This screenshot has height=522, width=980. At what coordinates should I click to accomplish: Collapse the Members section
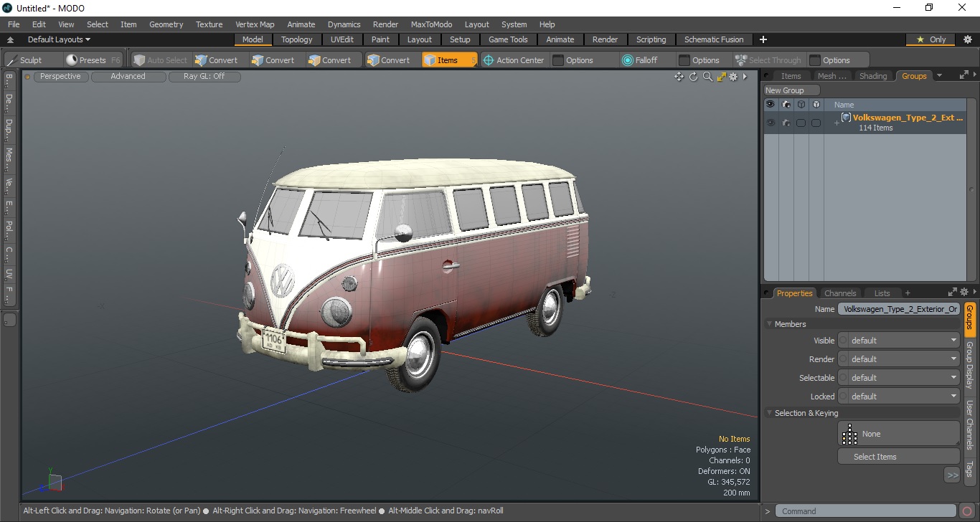coord(769,324)
